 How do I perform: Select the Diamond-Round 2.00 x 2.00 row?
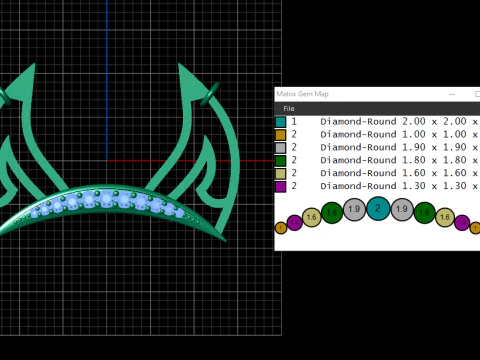pyautogui.click(x=377, y=122)
